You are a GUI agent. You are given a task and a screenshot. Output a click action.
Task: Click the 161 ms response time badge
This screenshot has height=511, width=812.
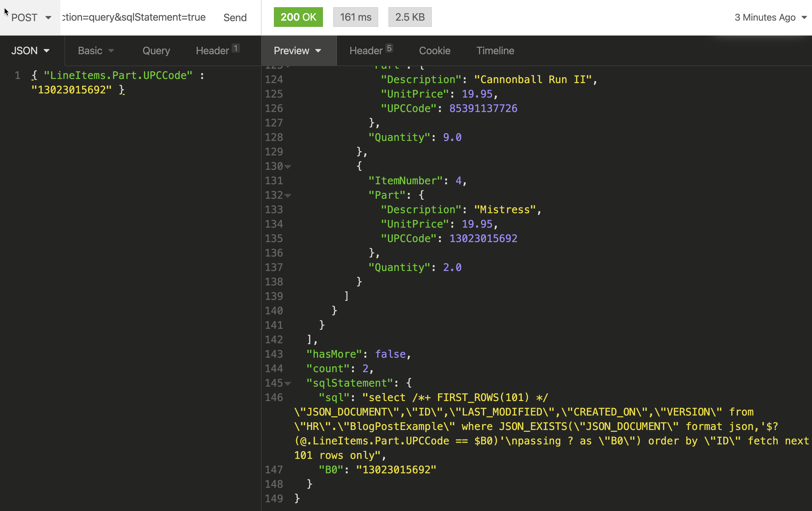(x=355, y=17)
